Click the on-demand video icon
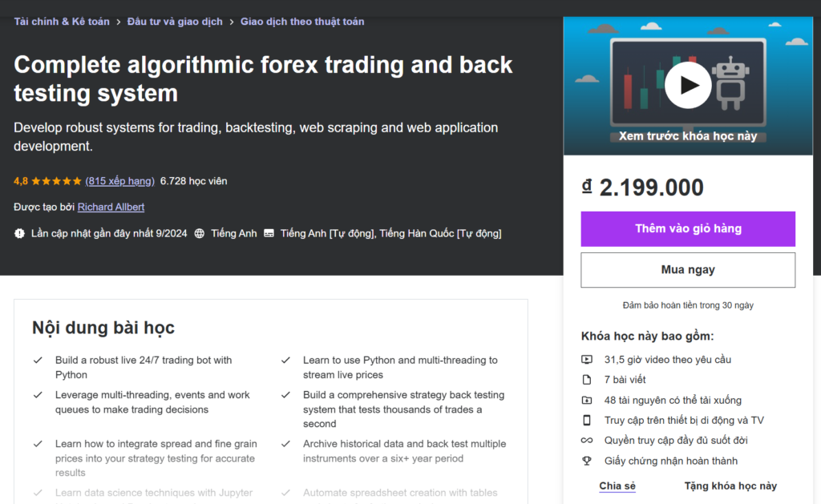This screenshot has height=504, width=821. (587, 360)
